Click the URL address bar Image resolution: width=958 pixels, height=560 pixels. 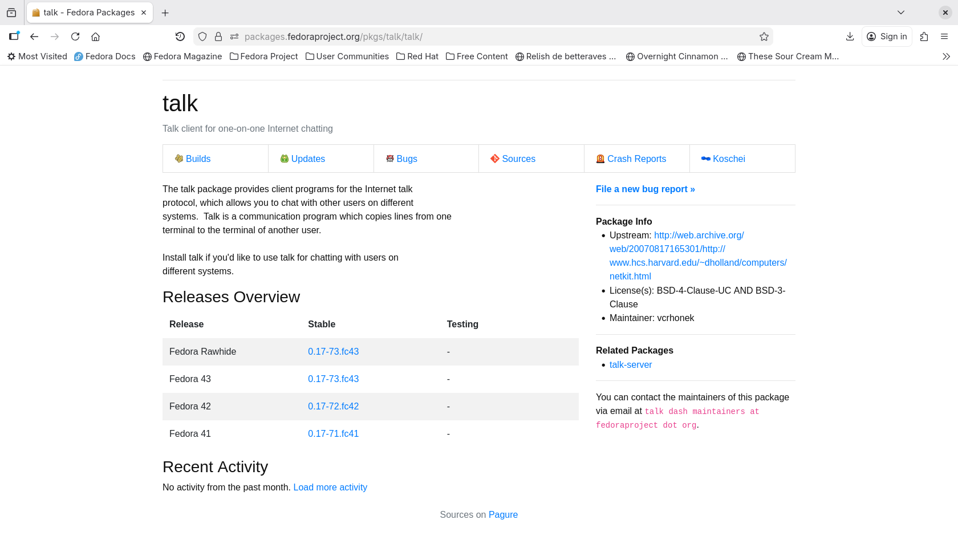click(x=485, y=36)
